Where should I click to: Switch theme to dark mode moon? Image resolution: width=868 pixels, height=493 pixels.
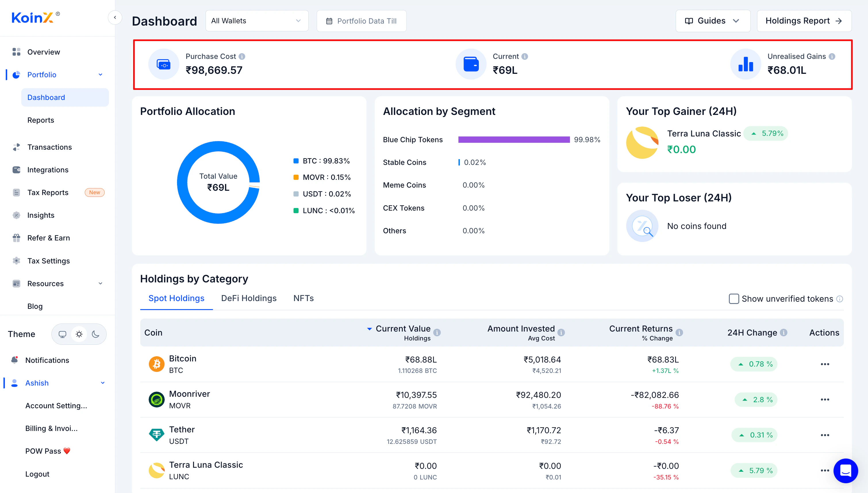click(x=95, y=334)
